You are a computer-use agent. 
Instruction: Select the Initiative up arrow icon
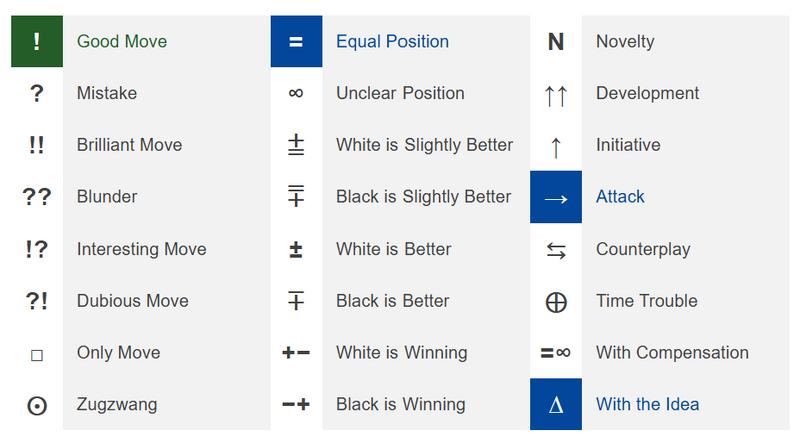556,146
